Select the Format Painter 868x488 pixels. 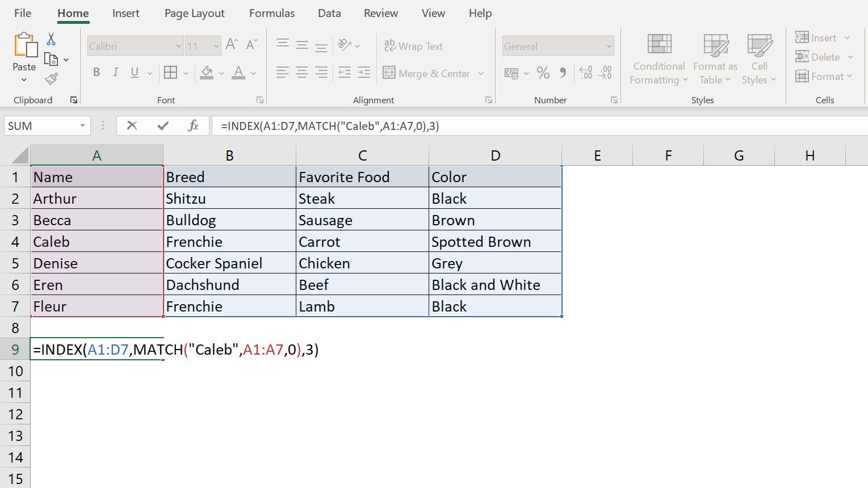pos(52,79)
